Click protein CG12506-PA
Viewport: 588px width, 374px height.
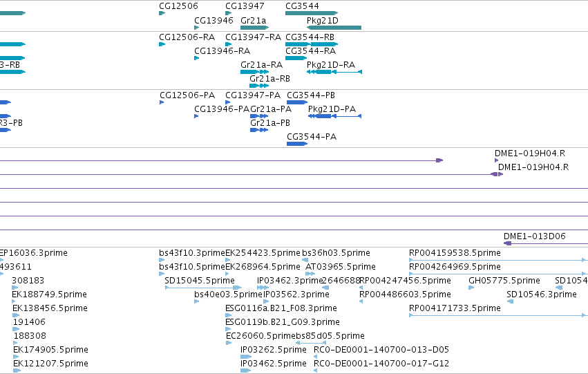click(187, 95)
